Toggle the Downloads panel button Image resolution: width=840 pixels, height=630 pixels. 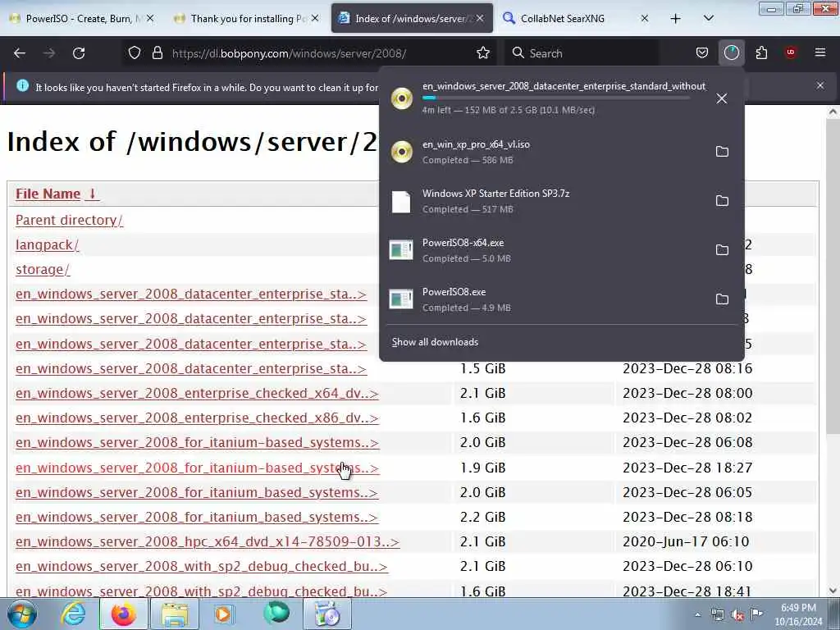pos(731,53)
